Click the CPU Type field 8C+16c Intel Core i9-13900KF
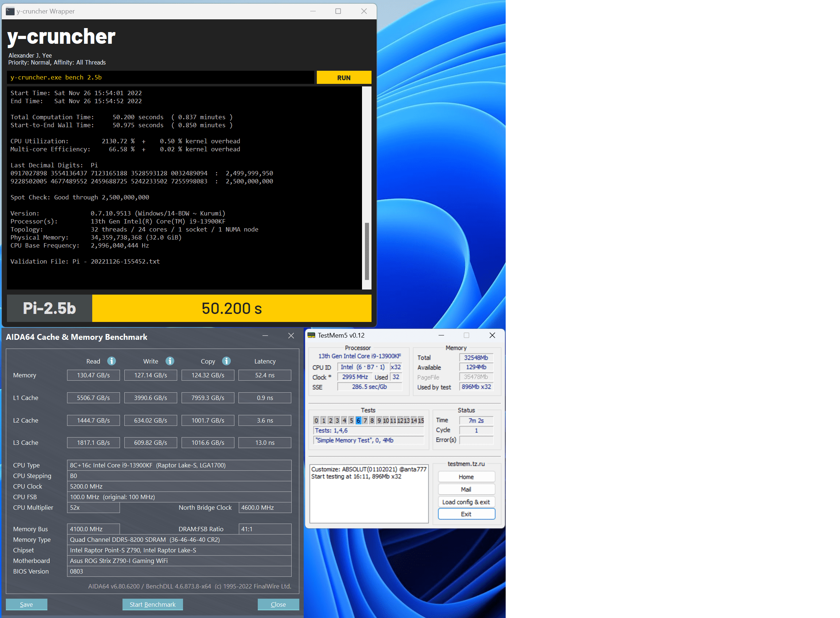The width and height of the screenshot is (840, 618). coord(179,465)
